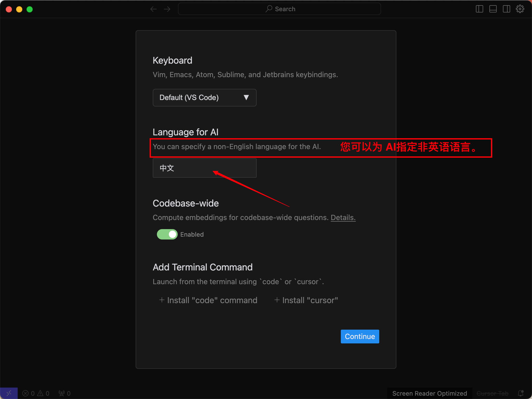The image size is (532, 399).
Task: Open errors and warnings status indicator
Action: click(36, 393)
